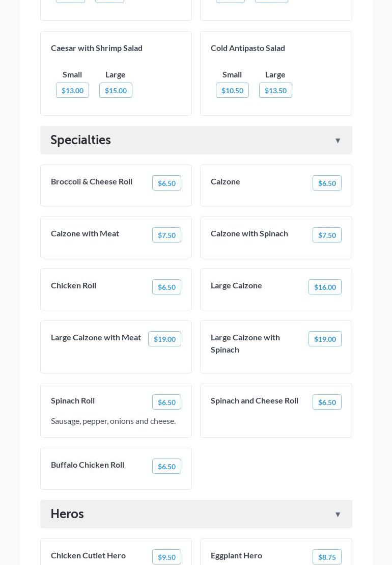This screenshot has height=565, width=392.
Task: Add Calzone with Meat at $7.50
Action: [166, 235]
